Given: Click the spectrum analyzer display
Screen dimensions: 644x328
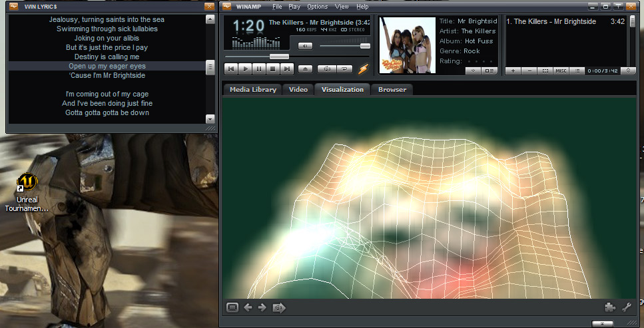Looking at the screenshot, I should coord(256,43).
